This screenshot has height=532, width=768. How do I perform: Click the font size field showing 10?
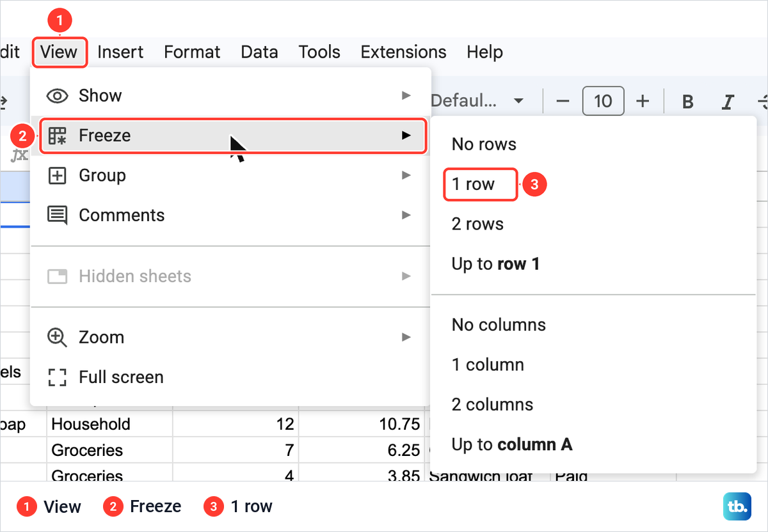pos(603,101)
